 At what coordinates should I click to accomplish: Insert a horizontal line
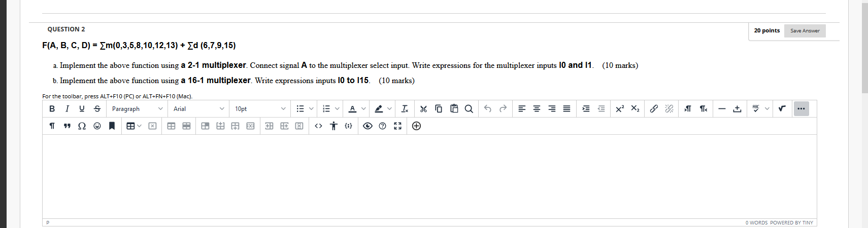[722, 108]
